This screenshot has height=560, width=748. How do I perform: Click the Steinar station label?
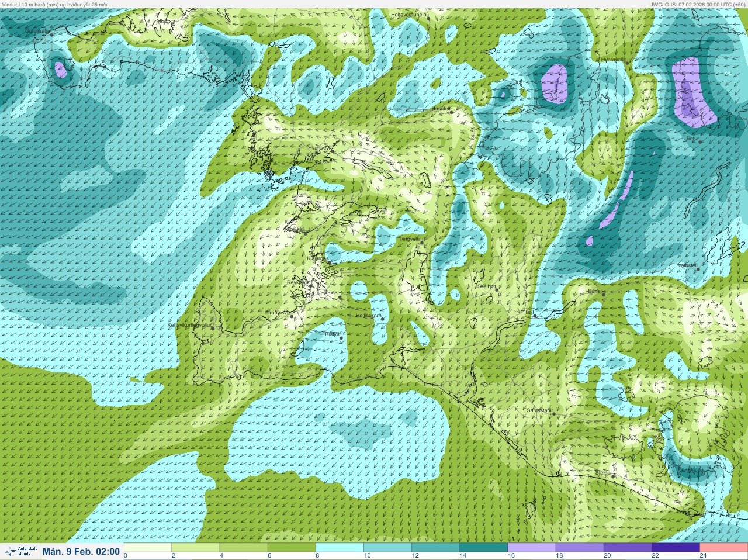[x=603, y=472]
